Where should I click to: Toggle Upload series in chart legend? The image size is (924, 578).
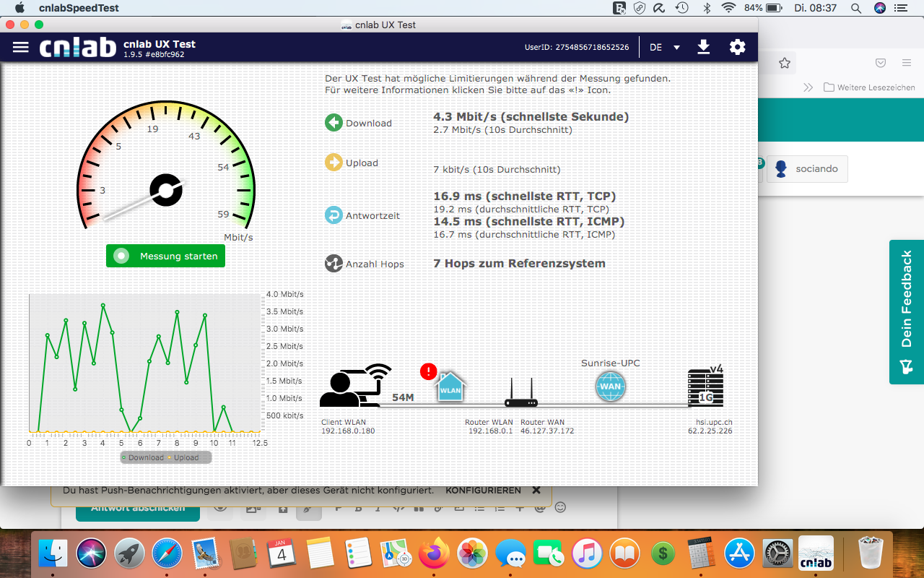point(183,457)
